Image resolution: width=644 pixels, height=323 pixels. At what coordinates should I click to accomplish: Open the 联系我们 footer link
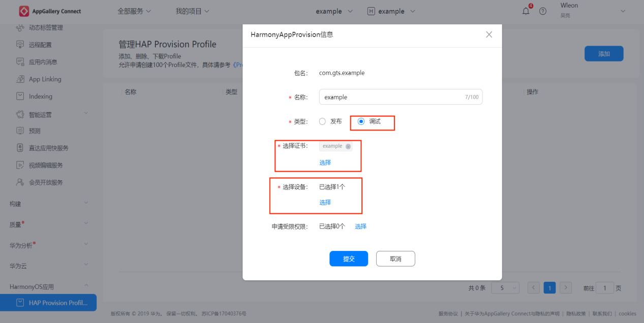click(x=602, y=314)
